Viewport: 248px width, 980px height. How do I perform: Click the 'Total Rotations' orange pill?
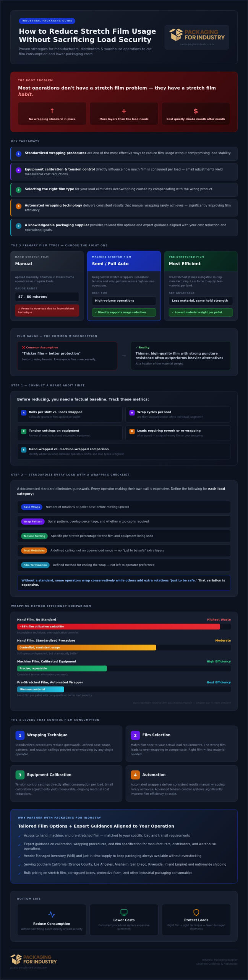click(34, 550)
